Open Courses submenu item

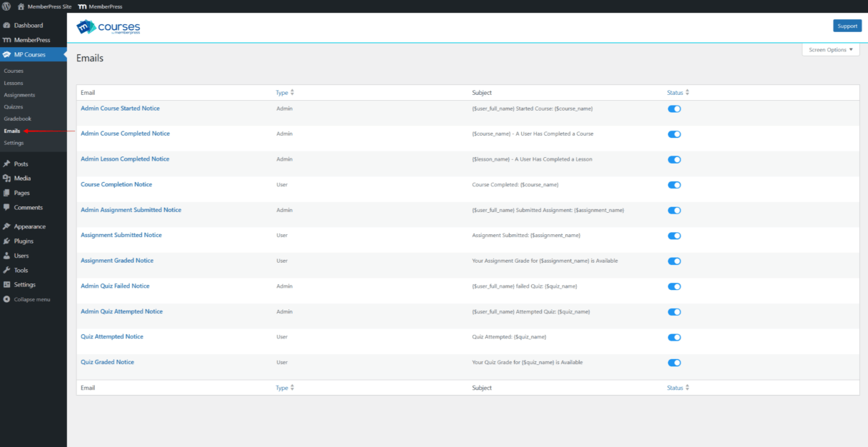(x=14, y=71)
